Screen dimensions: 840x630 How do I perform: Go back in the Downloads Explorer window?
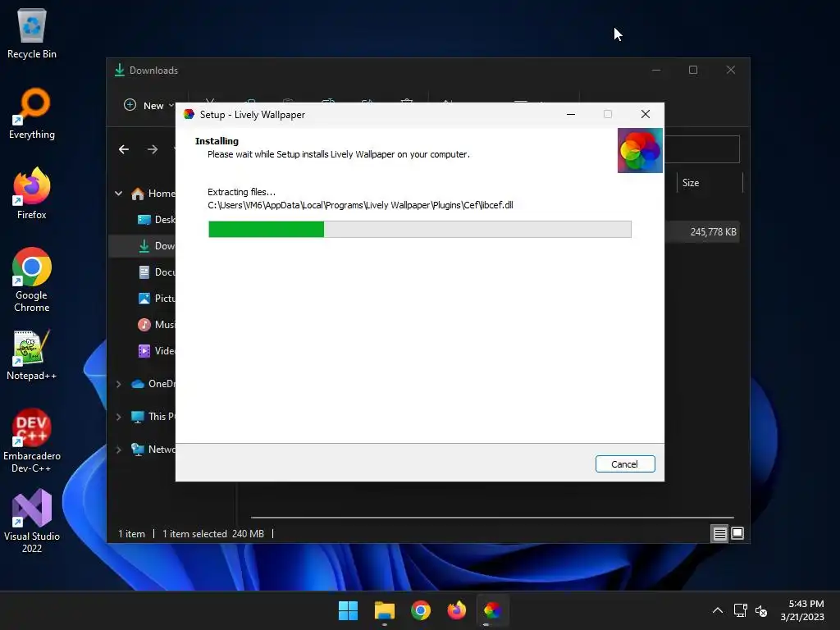click(x=124, y=149)
